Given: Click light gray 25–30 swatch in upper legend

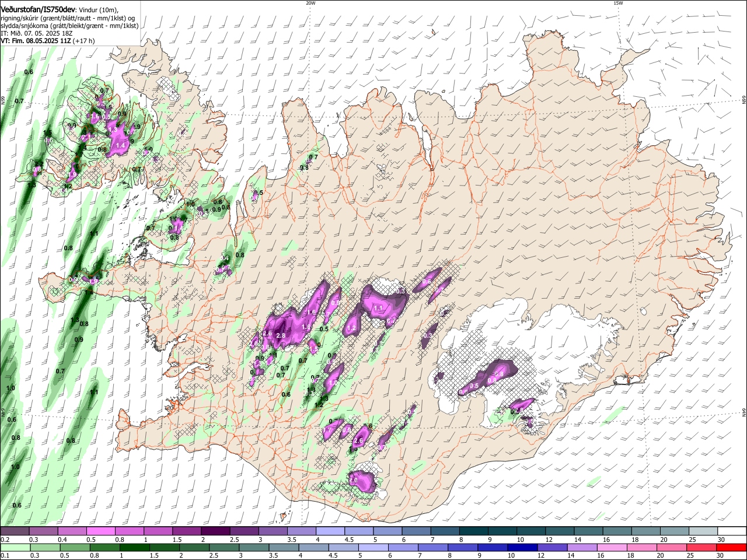Looking at the screenshot, I should click(703, 531).
